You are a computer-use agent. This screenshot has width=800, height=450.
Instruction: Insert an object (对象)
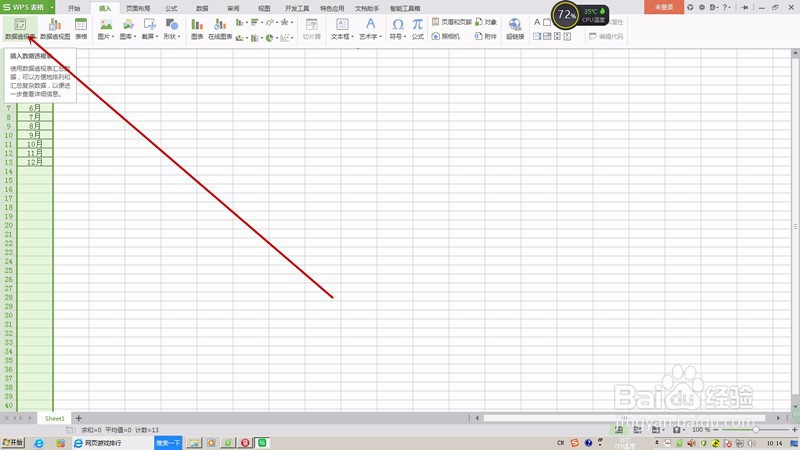(x=486, y=22)
